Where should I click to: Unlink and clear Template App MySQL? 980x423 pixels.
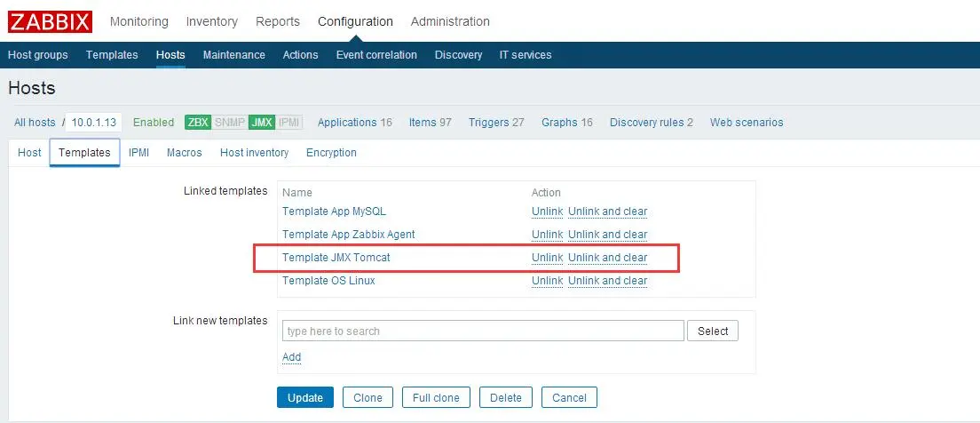[x=607, y=211]
